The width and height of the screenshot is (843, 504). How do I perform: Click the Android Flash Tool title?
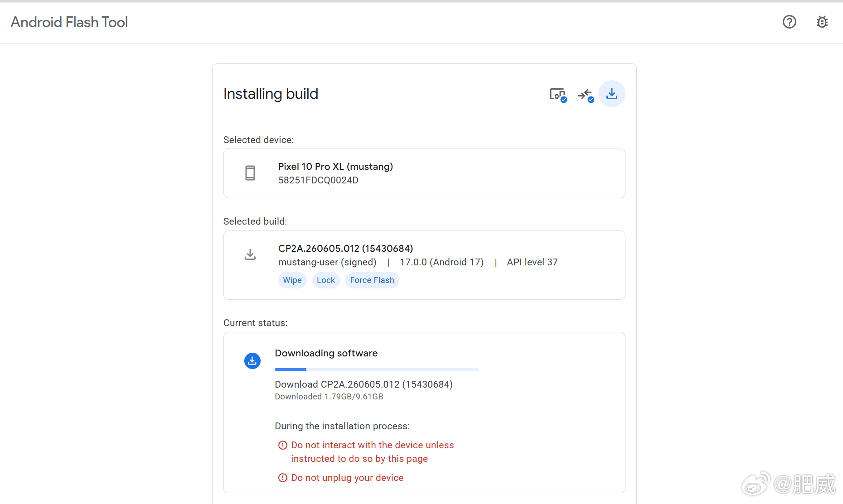(x=69, y=22)
